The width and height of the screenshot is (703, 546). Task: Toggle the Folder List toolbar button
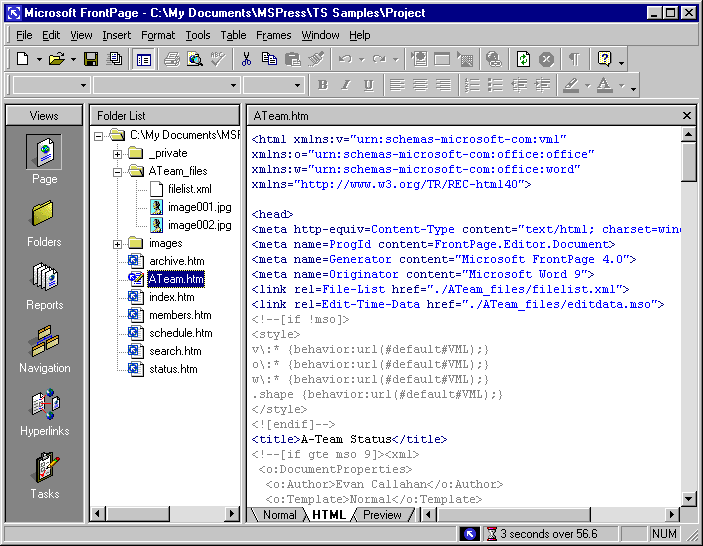pos(143,59)
